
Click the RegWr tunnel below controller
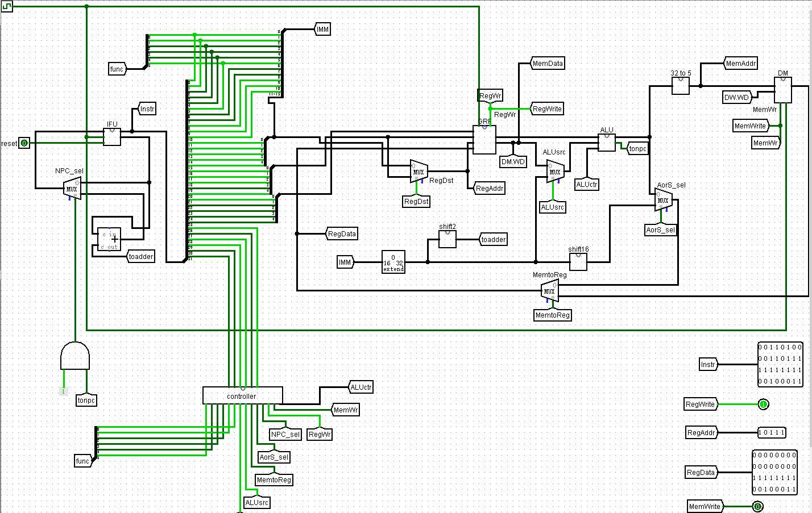(320, 435)
